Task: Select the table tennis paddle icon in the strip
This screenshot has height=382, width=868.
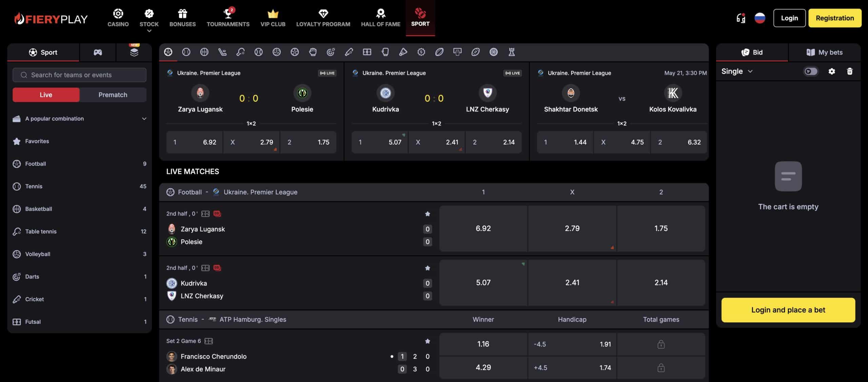Action: 240,52
